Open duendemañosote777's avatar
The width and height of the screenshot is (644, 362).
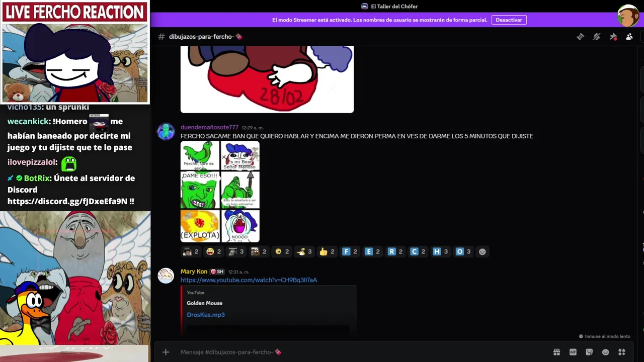[x=166, y=132]
